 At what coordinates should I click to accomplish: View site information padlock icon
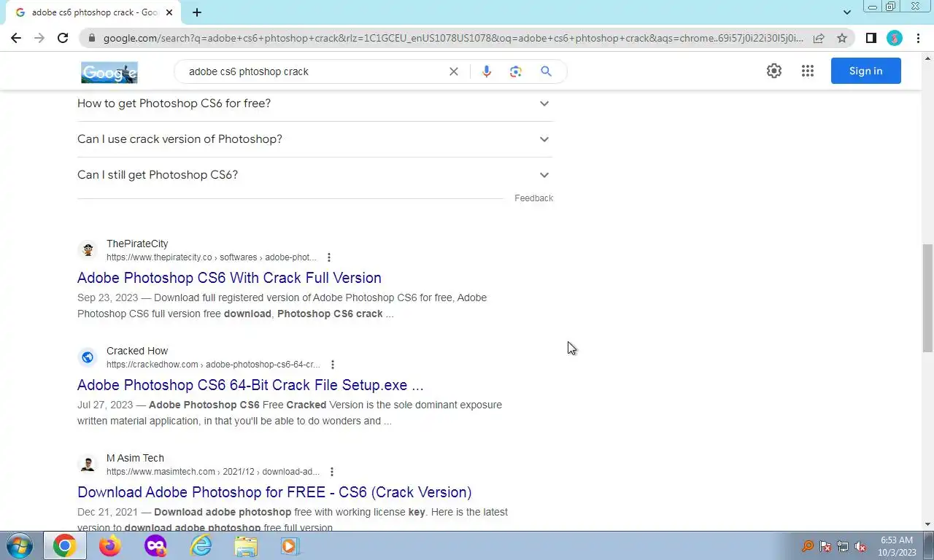pyautogui.click(x=91, y=38)
